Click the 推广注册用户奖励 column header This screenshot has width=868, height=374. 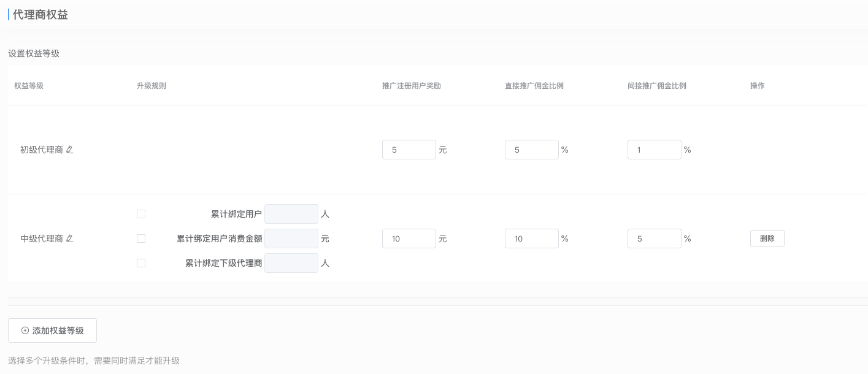tap(411, 86)
